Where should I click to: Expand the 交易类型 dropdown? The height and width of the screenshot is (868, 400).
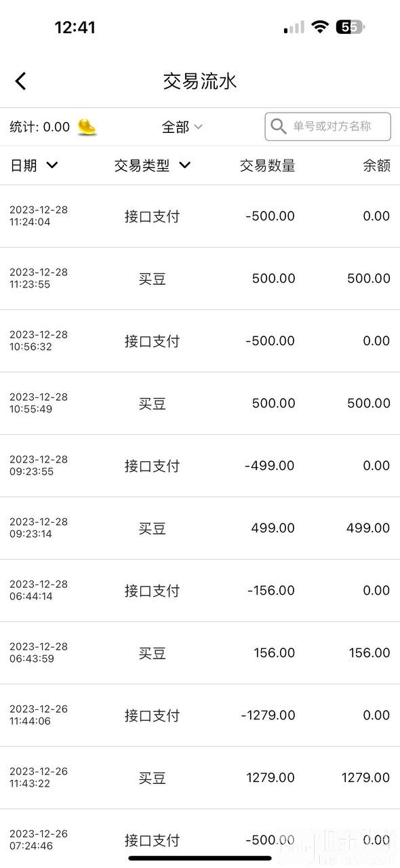click(x=153, y=165)
